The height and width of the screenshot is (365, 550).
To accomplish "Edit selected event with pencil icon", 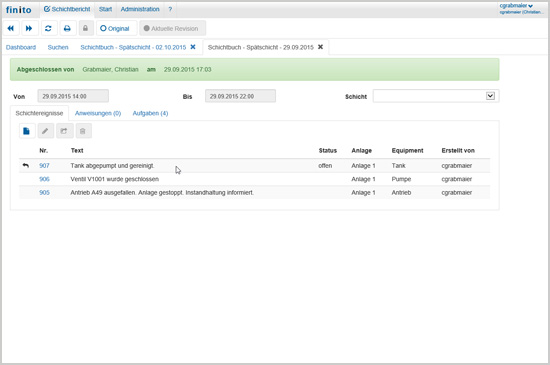I will [x=45, y=131].
